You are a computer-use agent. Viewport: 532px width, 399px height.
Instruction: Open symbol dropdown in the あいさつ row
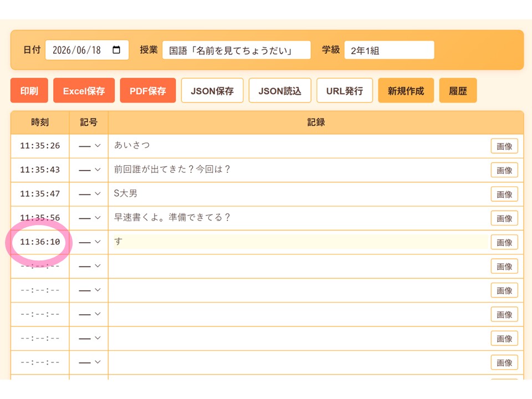pos(89,146)
